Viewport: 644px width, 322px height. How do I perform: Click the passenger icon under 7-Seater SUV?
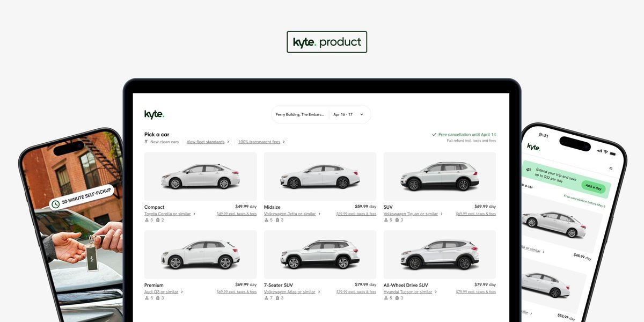point(266,298)
